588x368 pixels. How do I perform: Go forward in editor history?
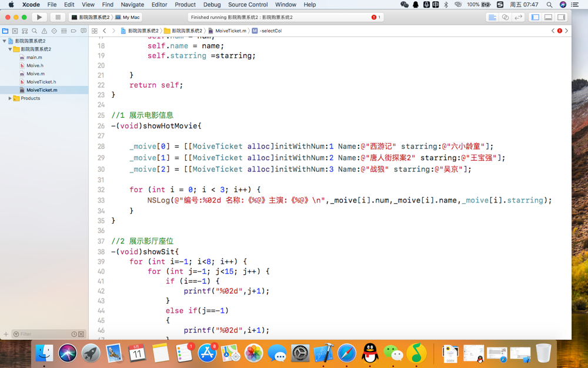point(113,31)
